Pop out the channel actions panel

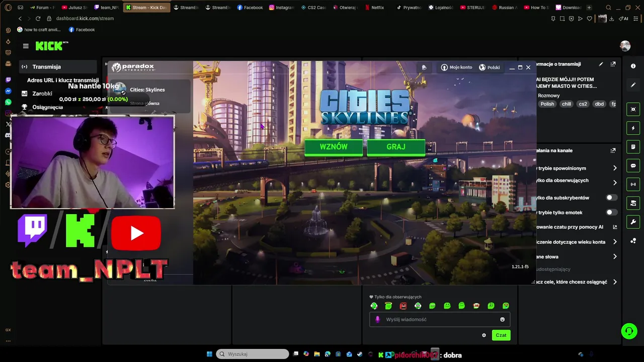click(613, 150)
